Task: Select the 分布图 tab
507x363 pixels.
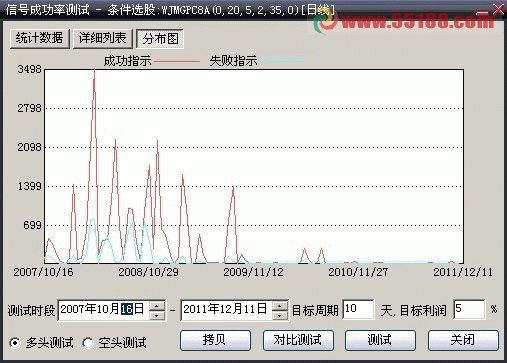Action: click(x=160, y=39)
